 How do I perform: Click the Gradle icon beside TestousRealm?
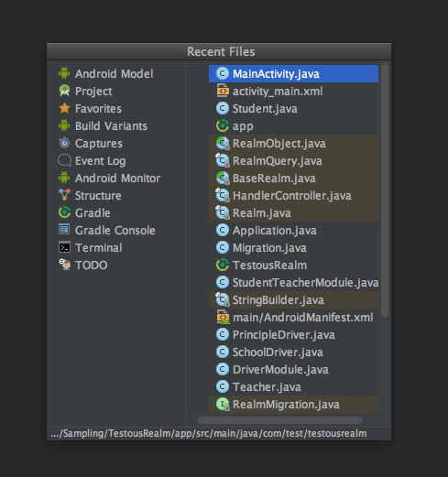coord(223,265)
